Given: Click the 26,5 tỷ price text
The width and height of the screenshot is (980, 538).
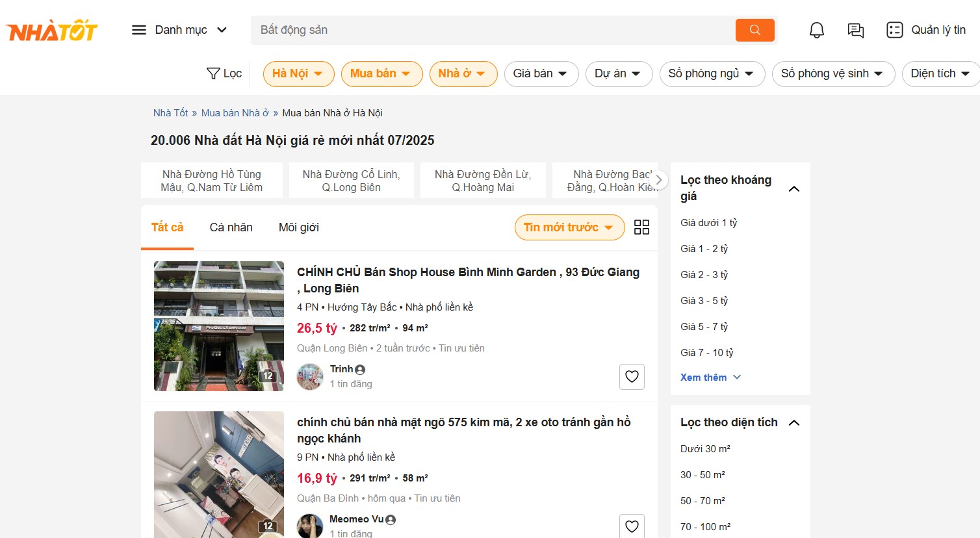Looking at the screenshot, I should [x=317, y=328].
